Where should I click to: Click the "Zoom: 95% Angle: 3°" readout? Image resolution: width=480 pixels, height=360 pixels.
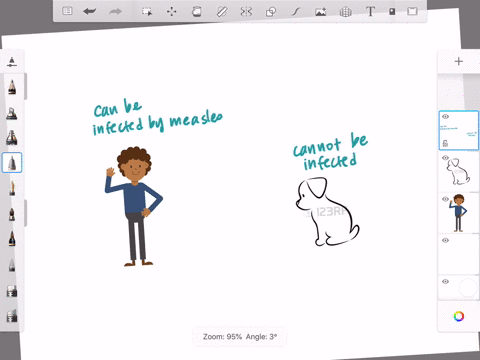pos(240,337)
